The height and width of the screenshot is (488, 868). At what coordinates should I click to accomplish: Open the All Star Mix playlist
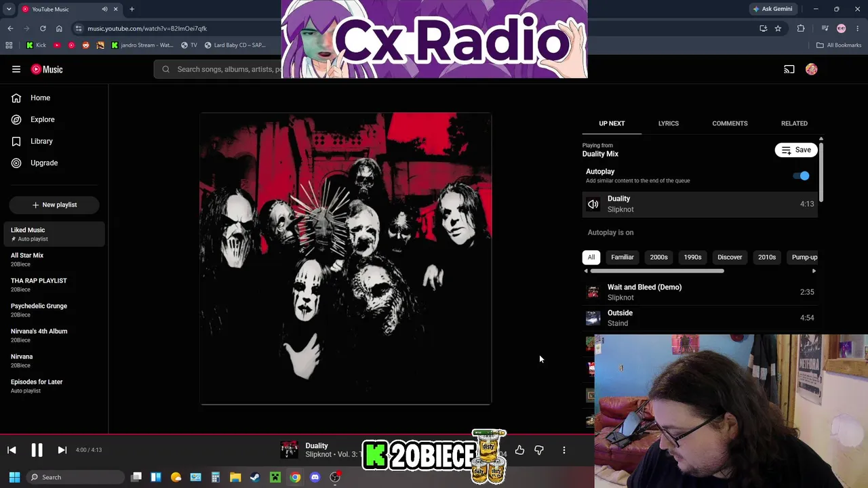(54, 260)
